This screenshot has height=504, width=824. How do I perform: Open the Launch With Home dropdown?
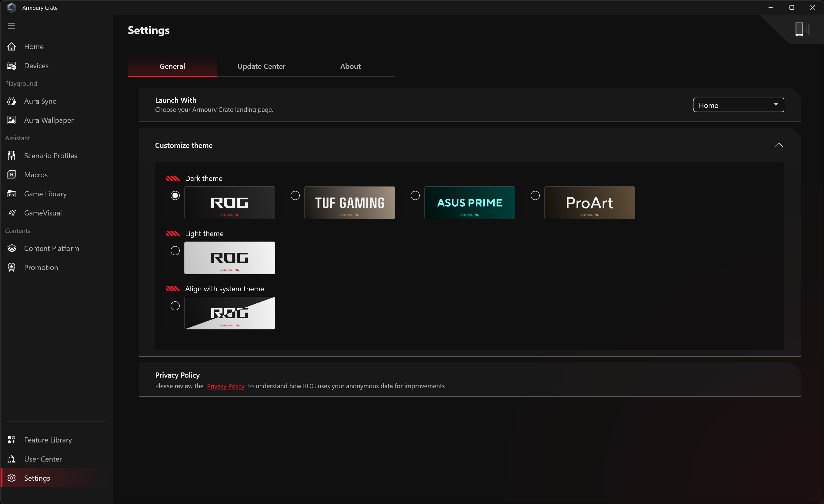point(739,105)
